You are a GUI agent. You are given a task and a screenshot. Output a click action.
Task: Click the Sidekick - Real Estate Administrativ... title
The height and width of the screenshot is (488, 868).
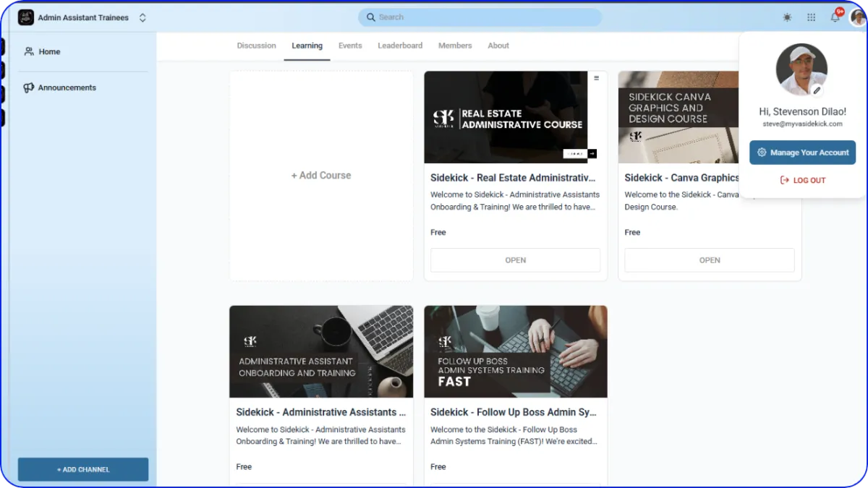pyautogui.click(x=513, y=178)
